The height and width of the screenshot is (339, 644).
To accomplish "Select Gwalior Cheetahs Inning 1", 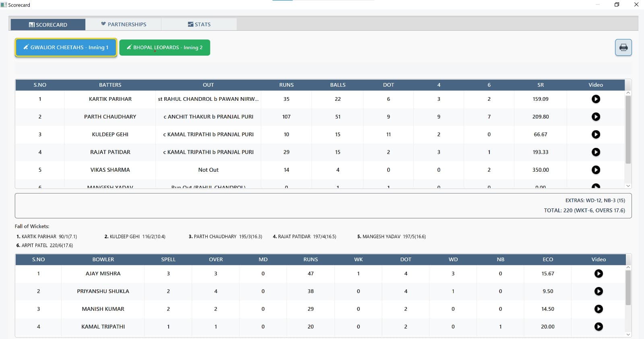I will click(x=66, y=48).
